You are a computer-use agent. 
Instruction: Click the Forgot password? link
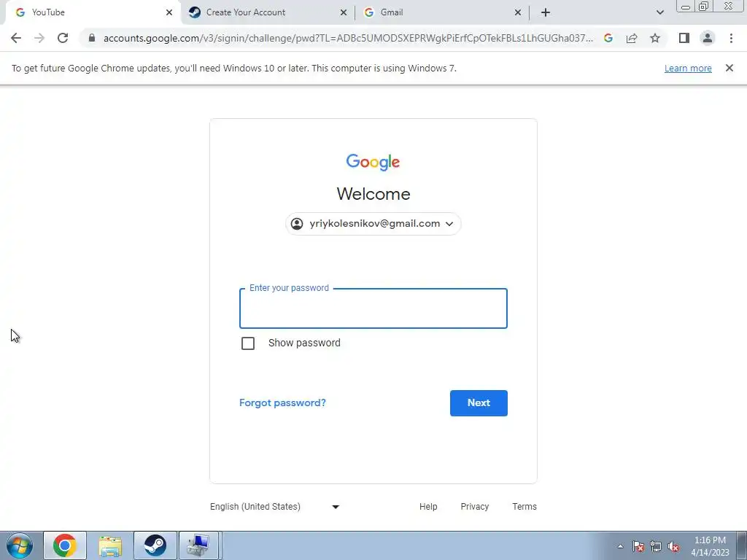pos(282,402)
